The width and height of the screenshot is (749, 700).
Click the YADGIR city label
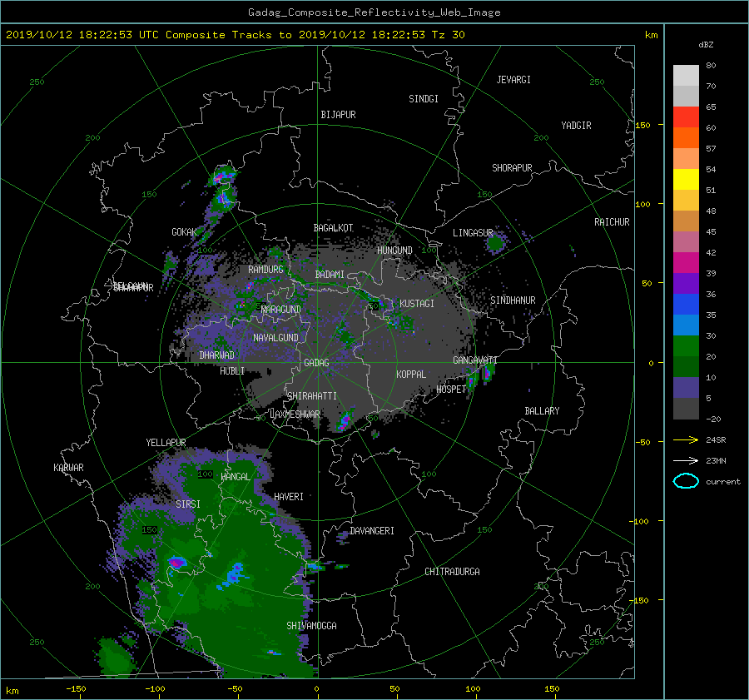[576, 126]
